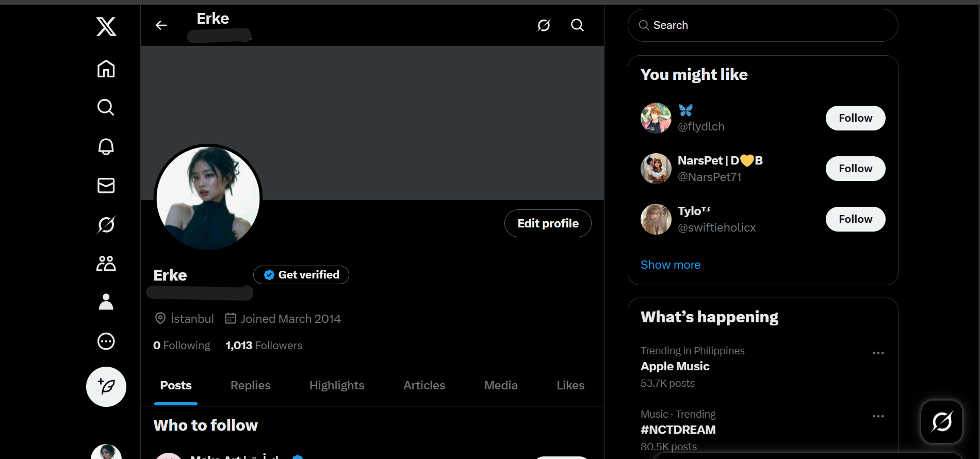Image resolution: width=980 pixels, height=459 pixels.
Task: Open Profile person icon in sidebar
Action: (x=106, y=302)
